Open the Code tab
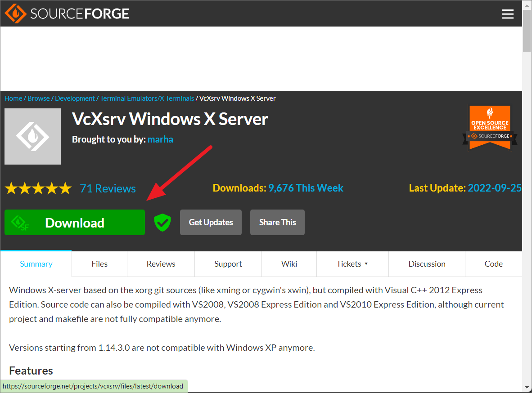Image resolution: width=532 pixels, height=393 pixels. (493, 264)
